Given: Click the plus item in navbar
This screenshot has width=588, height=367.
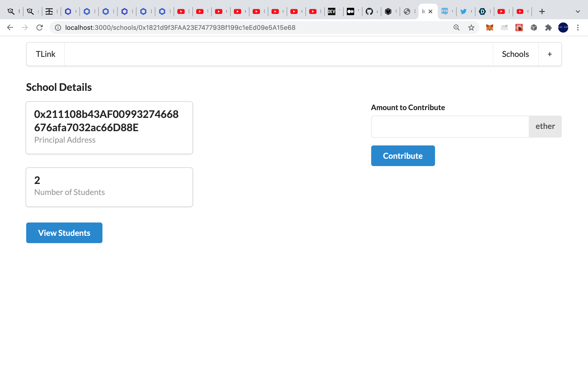Looking at the screenshot, I should (550, 54).
